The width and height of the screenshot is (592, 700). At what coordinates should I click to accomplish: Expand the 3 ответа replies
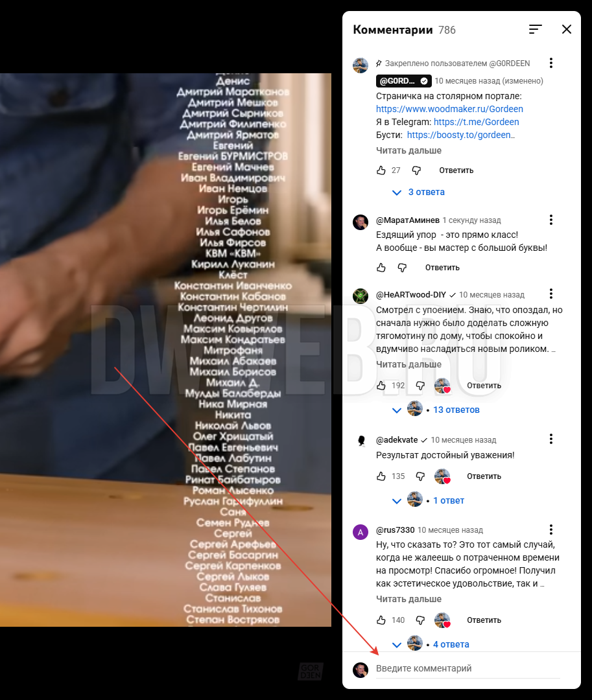pos(418,192)
